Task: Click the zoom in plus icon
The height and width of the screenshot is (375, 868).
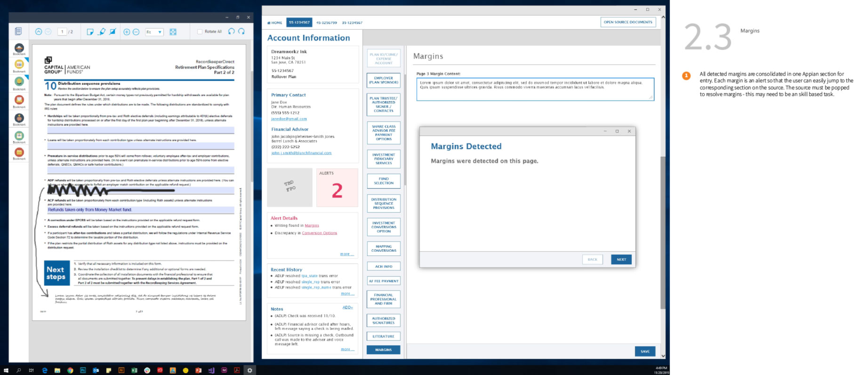Action: click(x=127, y=32)
